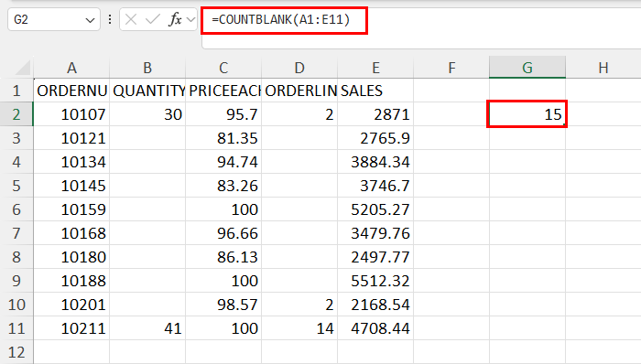Select cell with price 86.13
The height and width of the screenshot is (364, 641).
223,257
